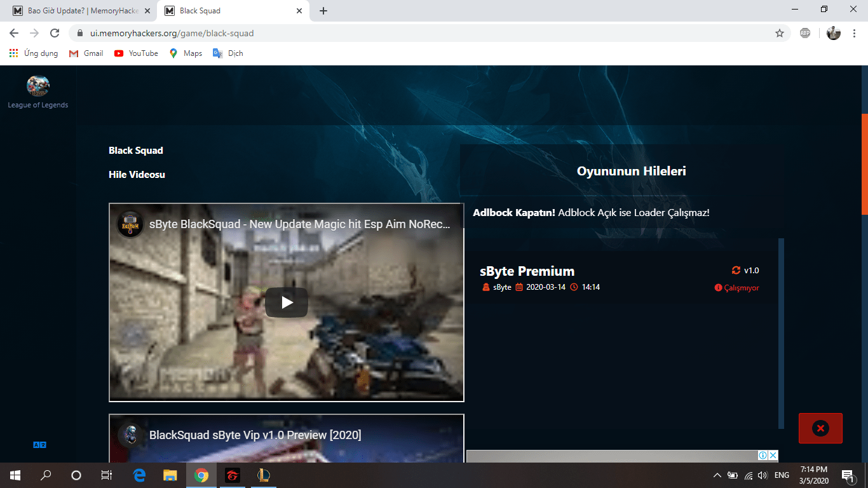
Task: Open a new browser tab
Action: 323,11
